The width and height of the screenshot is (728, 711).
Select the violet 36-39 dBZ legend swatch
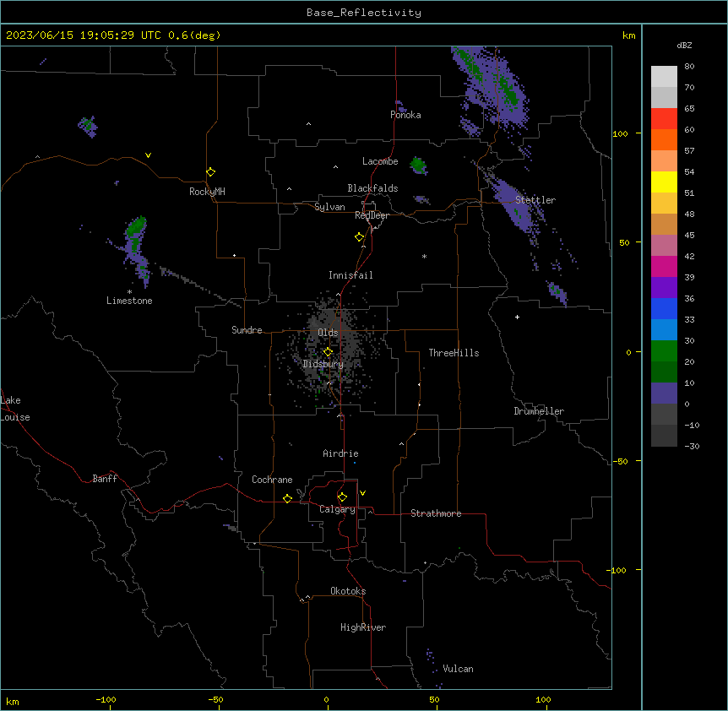point(664,288)
